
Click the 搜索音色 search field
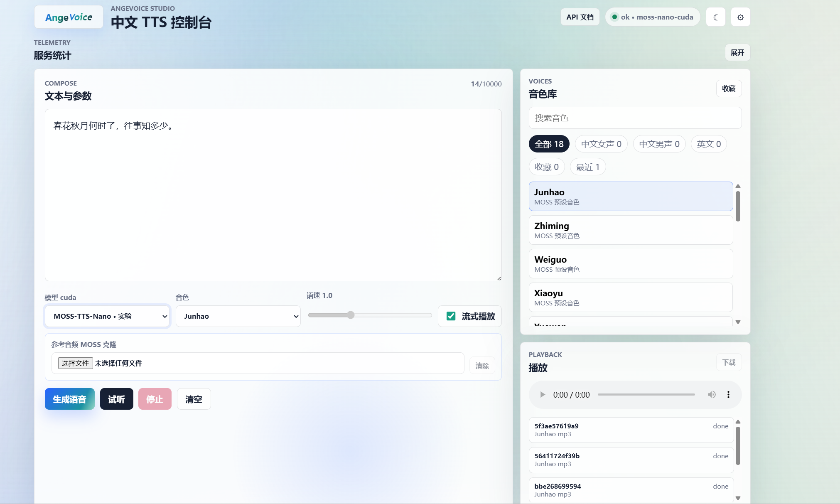click(635, 118)
